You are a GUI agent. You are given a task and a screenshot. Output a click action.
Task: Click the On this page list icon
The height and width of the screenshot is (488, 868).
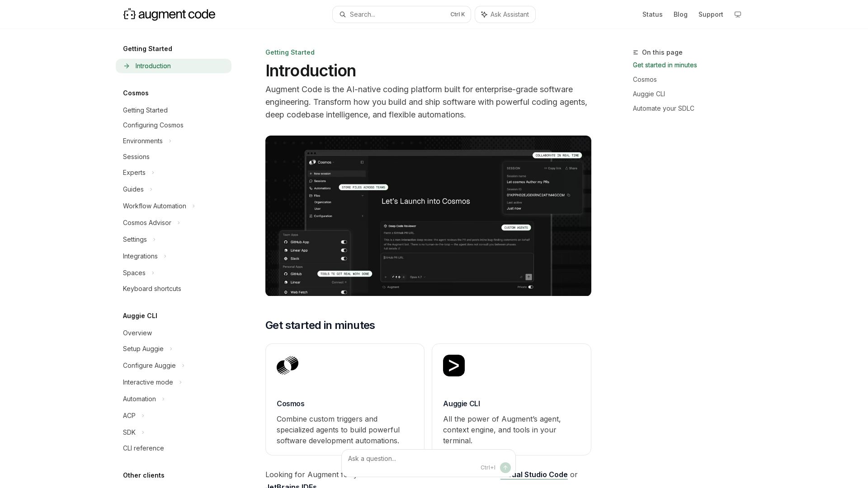coord(636,52)
